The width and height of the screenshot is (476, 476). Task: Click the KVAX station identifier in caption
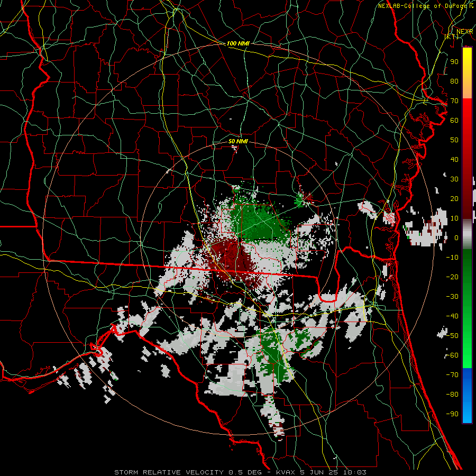(x=286, y=472)
